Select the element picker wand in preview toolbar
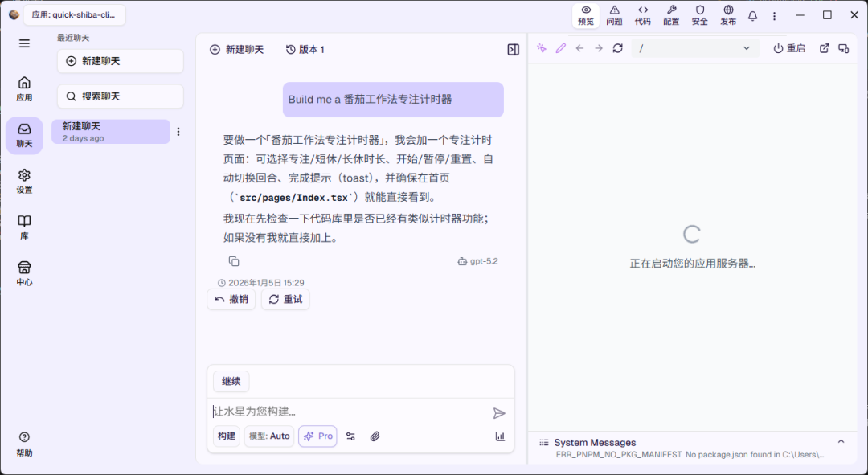The height and width of the screenshot is (475, 868). pyautogui.click(x=541, y=48)
